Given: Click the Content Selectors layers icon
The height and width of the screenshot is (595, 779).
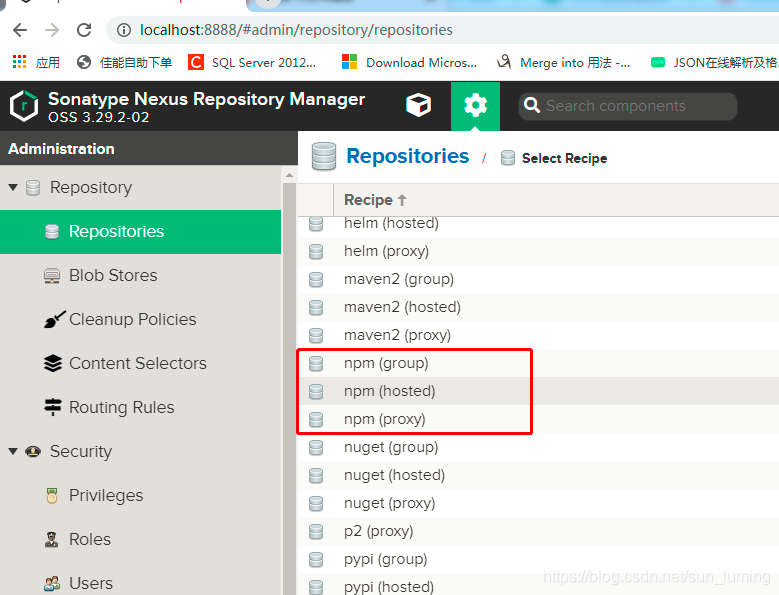Looking at the screenshot, I should pos(53,363).
